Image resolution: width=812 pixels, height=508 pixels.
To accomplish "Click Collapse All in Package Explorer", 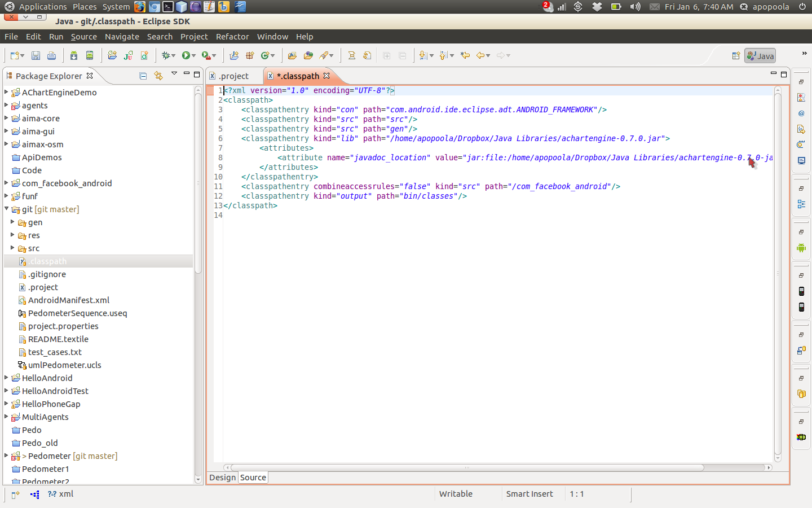I will click(x=143, y=76).
